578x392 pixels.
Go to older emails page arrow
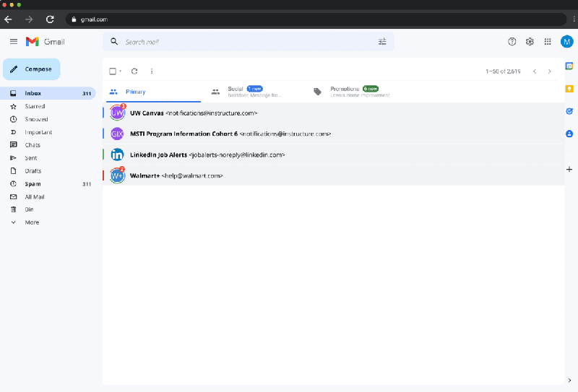tap(549, 71)
